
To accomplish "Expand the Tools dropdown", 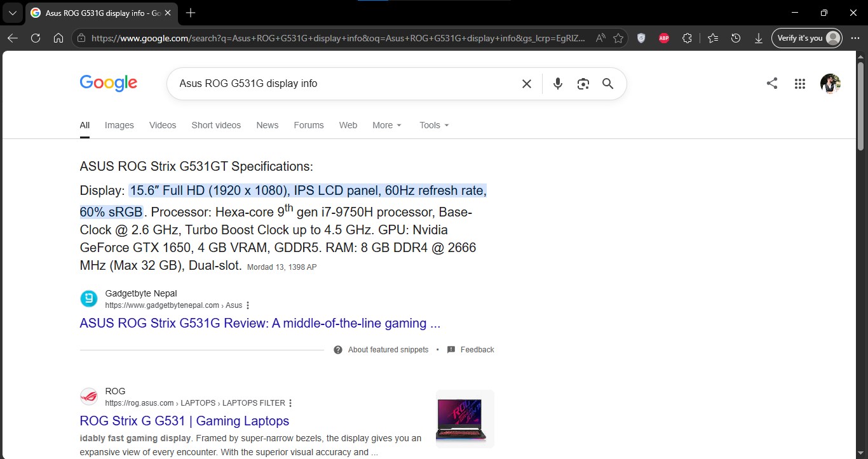I will [x=434, y=125].
